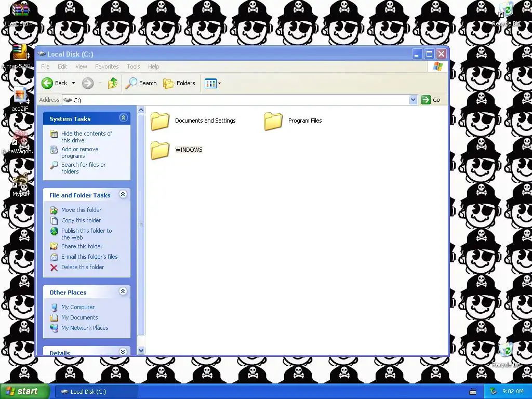Click the address bar showing C:\

236,100
